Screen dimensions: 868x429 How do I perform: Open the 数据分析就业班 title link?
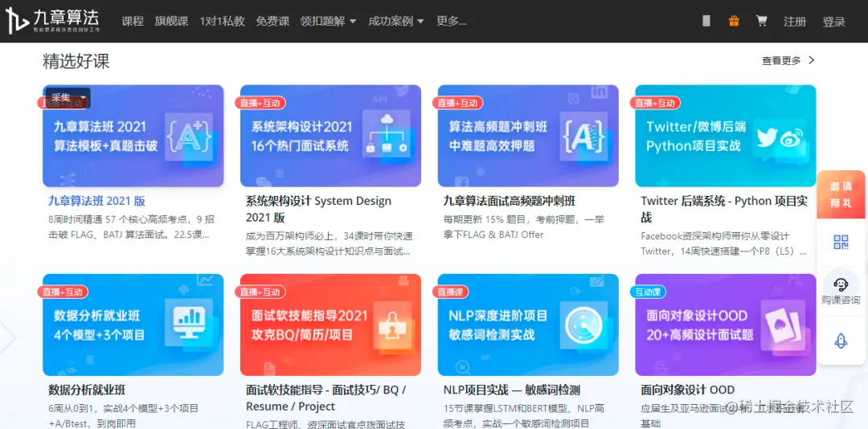tap(87, 390)
